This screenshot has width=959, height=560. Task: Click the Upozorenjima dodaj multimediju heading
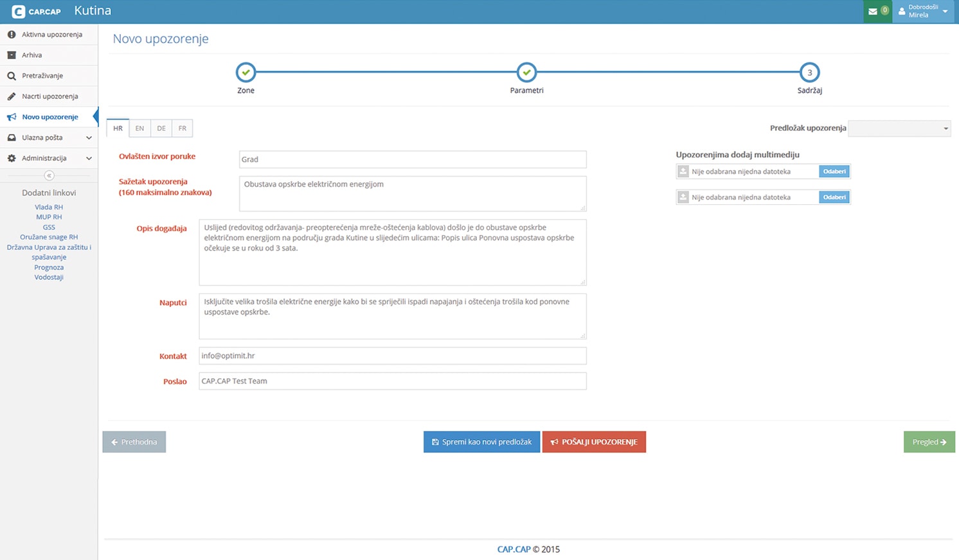point(737,155)
